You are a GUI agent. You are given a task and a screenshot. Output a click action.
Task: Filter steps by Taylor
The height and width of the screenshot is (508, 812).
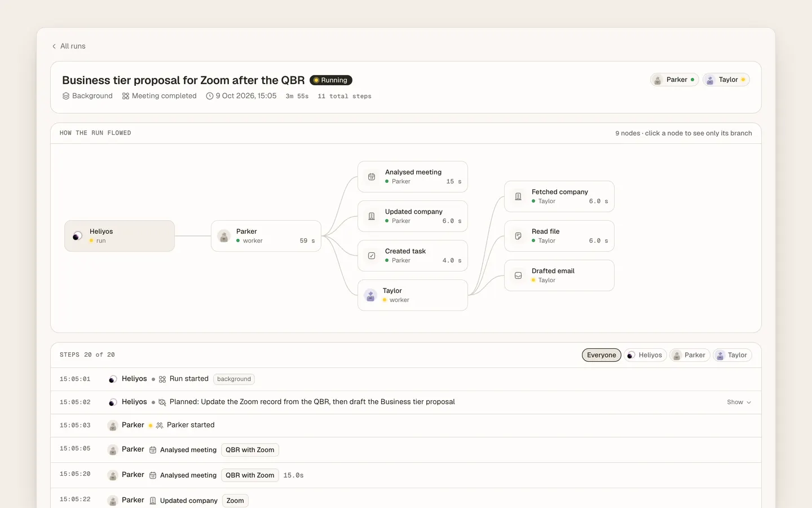click(x=732, y=355)
